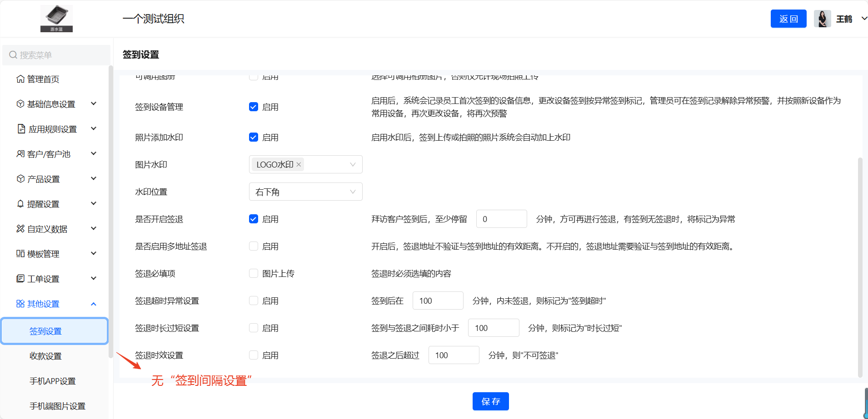This screenshot has width=868, height=419.
Task: Expand the 产品设置 menu chevron
Action: tap(94, 179)
